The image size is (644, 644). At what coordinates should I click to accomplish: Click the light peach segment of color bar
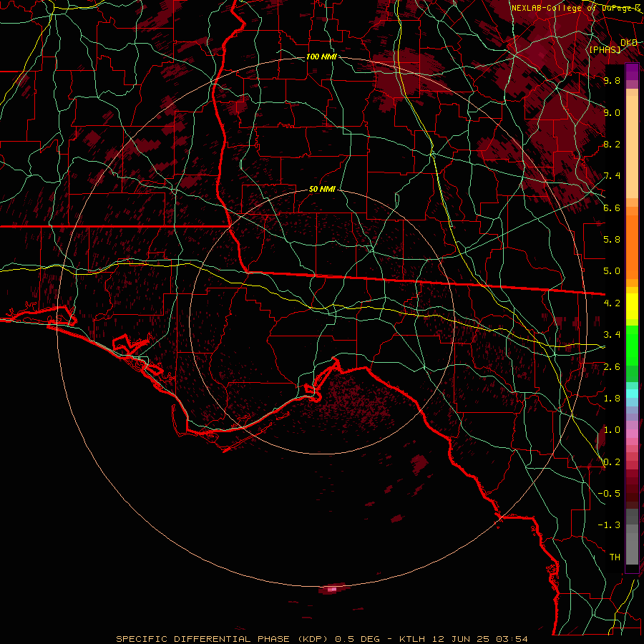pyautogui.click(x=632, y=148)
